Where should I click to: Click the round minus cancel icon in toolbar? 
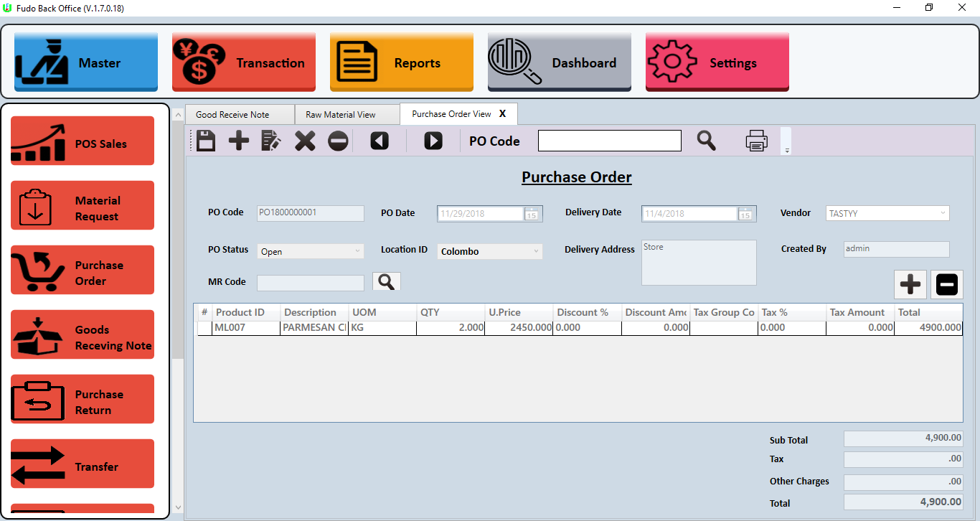click(338, 141)
